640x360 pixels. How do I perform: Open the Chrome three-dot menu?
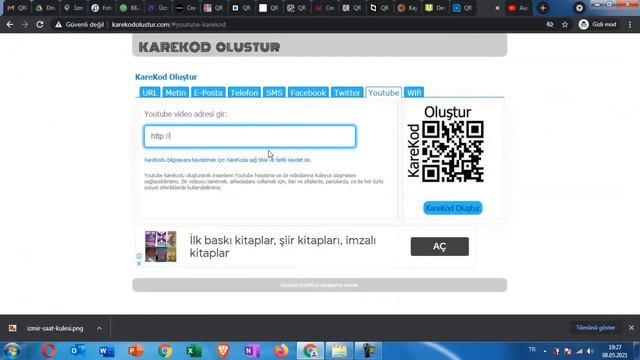coord(630,24)
